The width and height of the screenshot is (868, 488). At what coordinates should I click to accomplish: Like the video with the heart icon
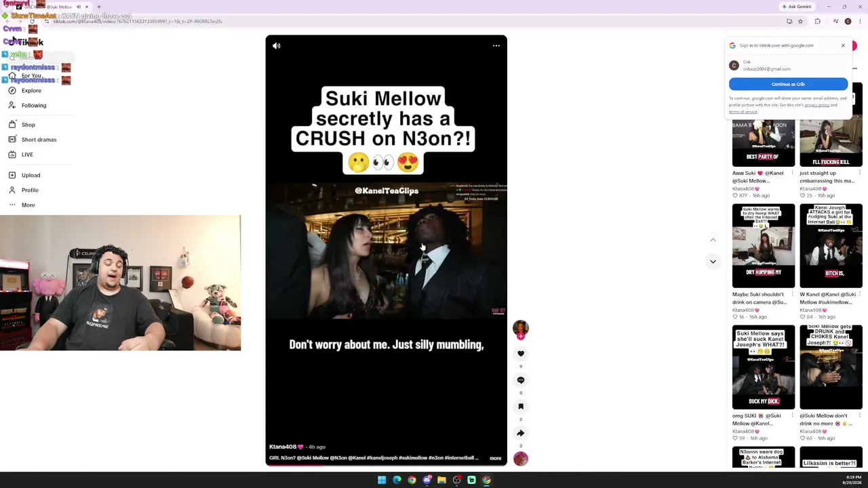click(x=521, y=353)
